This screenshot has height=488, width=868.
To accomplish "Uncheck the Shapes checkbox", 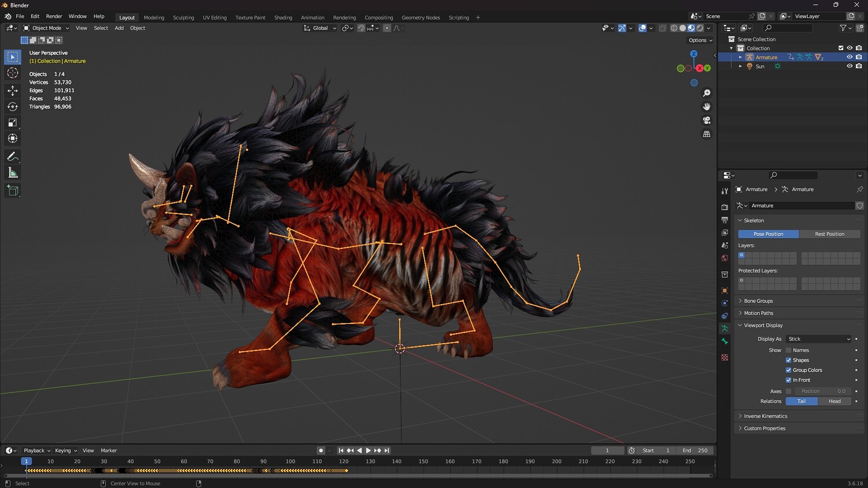I will (x=788, y=360).
